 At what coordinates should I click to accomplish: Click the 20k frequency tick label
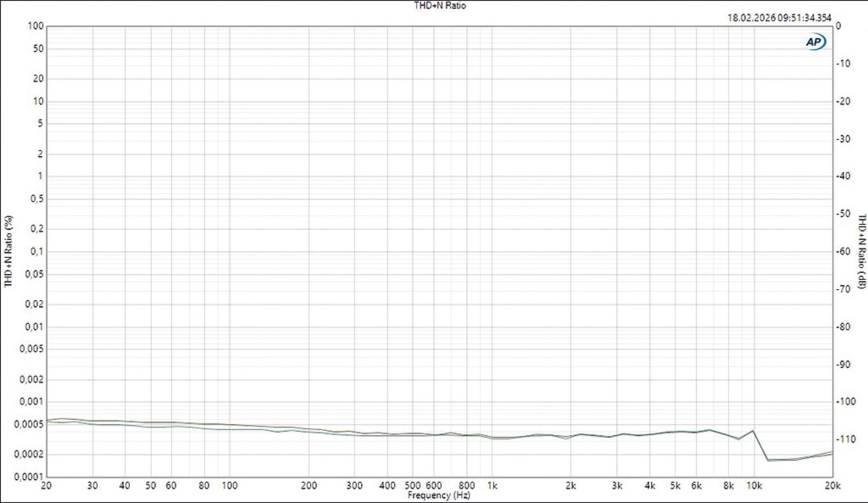pos(833,486)
